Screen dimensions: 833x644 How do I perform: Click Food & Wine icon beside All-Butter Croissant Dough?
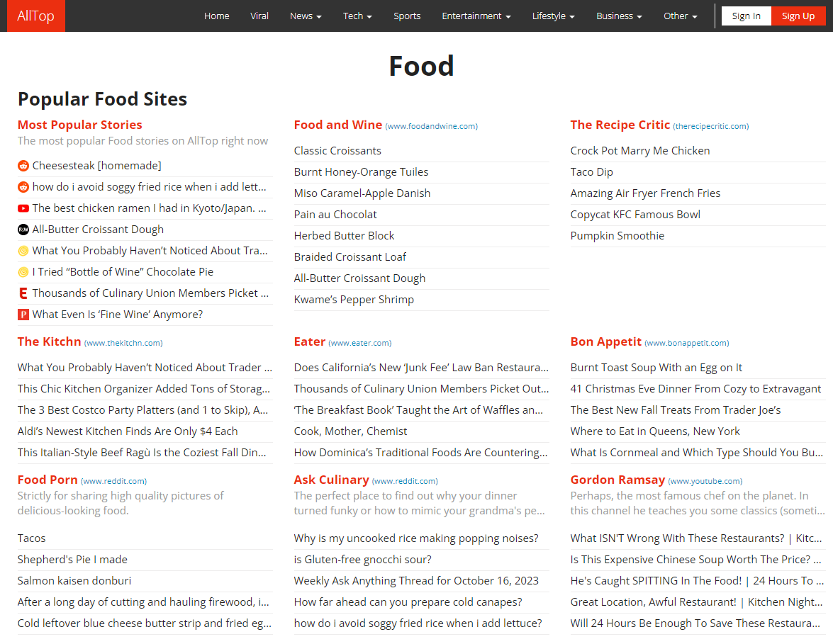tap(23, 230)
